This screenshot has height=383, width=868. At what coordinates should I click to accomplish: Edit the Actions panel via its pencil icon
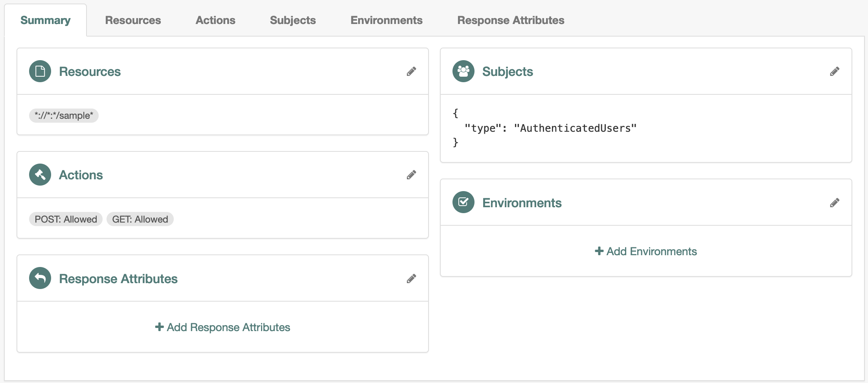click(412, 175)
